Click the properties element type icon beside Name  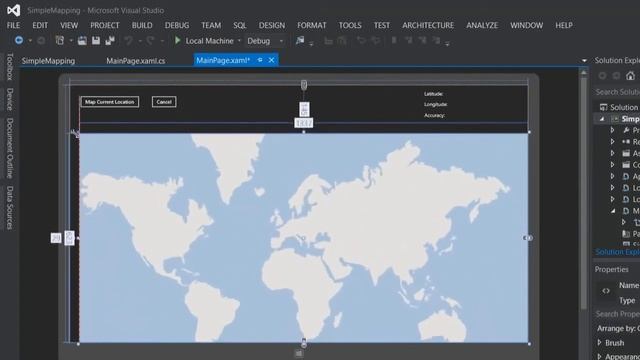(606, 291)
